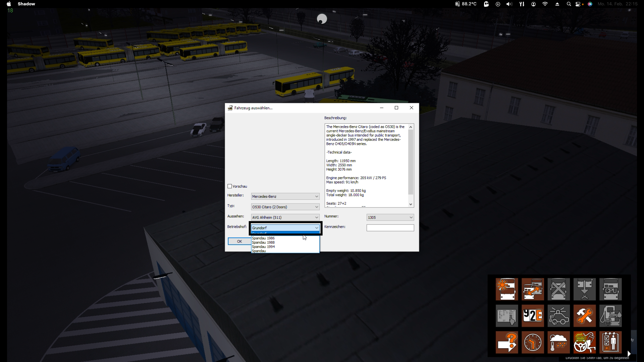Open the Typ O530 Citaro dropdown
The image size is (644, 362).
click(x=316, y=207)
